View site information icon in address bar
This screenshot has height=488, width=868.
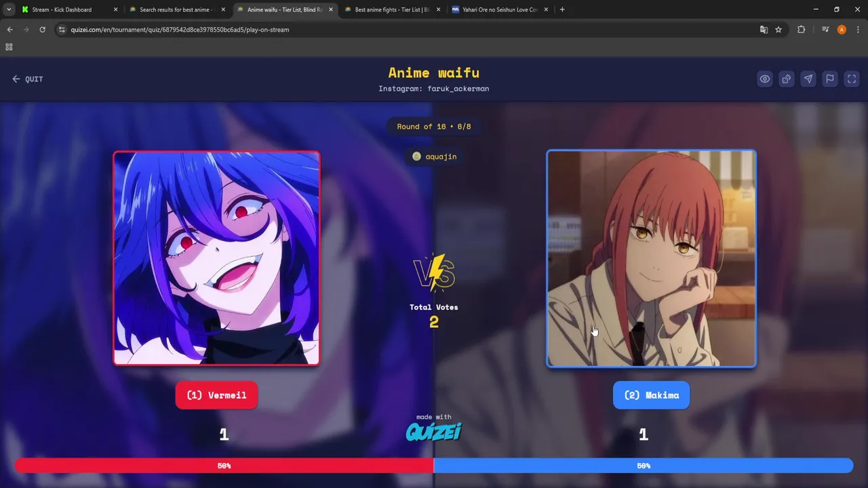tap(62, 30)
